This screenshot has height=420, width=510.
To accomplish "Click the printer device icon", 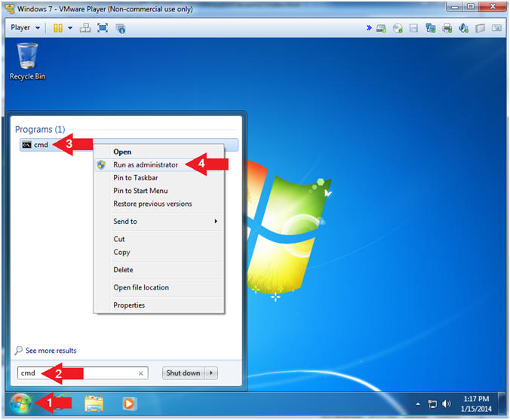I will 447,29.
